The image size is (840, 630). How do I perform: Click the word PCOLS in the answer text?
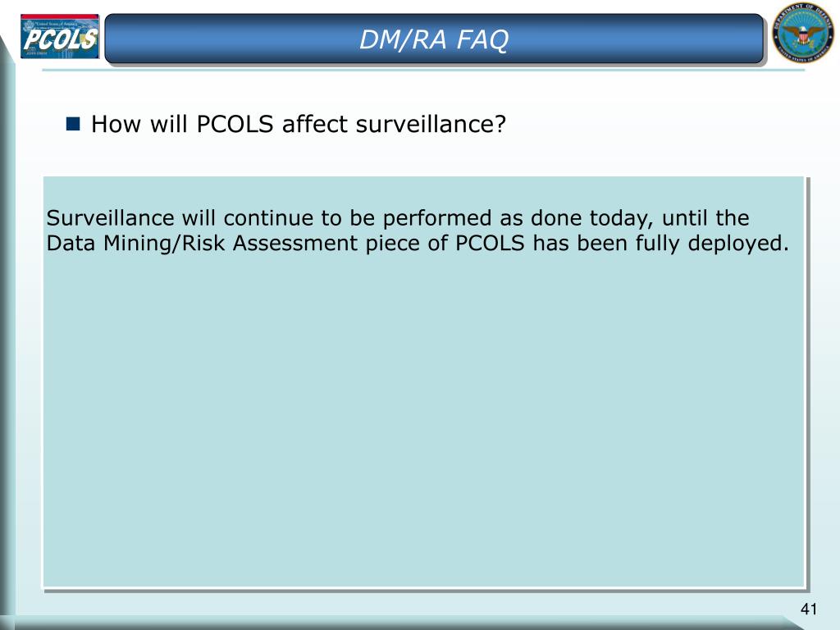point(490,243)
